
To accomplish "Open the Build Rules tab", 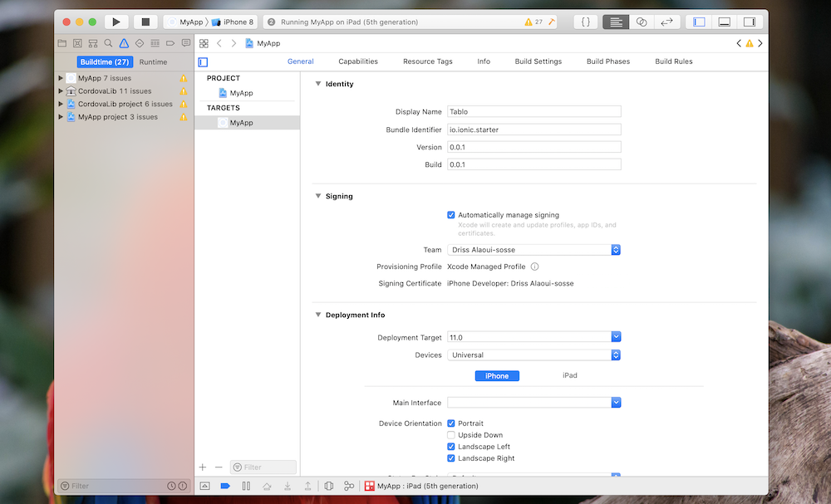I will pyautogui.click(x=674, y=61).
